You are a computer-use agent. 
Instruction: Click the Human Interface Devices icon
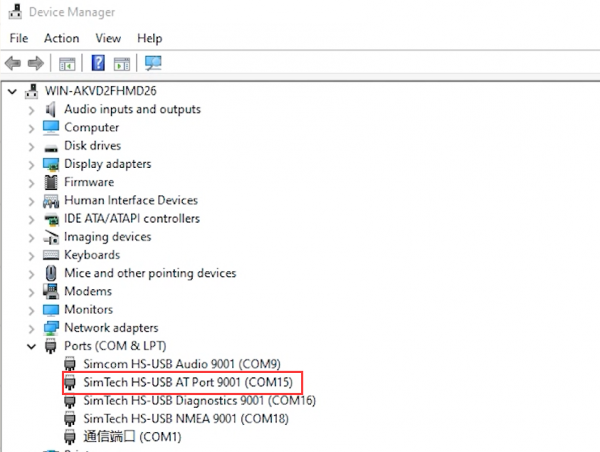click(x=51, y=201)
